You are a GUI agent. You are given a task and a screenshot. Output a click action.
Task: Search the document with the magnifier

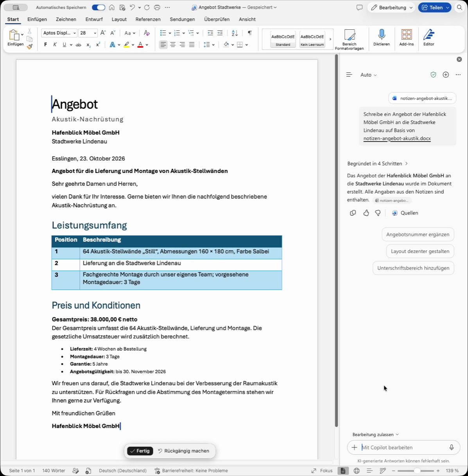point(459,7)
